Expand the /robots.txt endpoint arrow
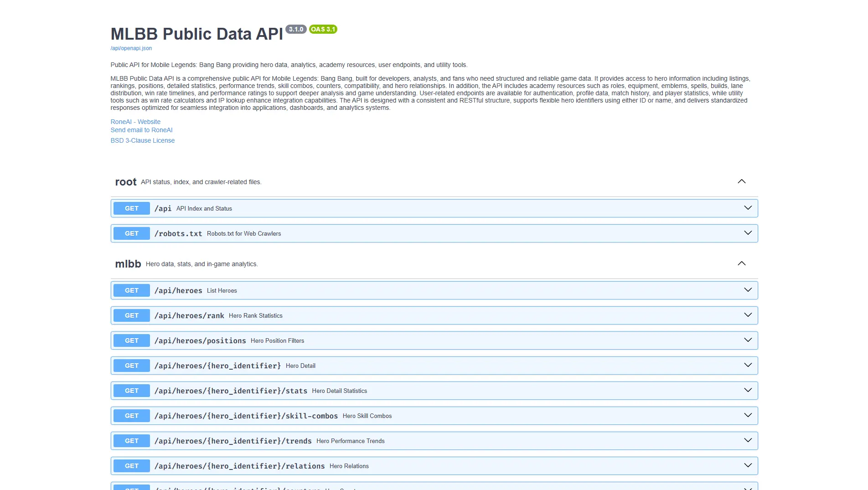The image size is (868, 490). click(748, 233)
